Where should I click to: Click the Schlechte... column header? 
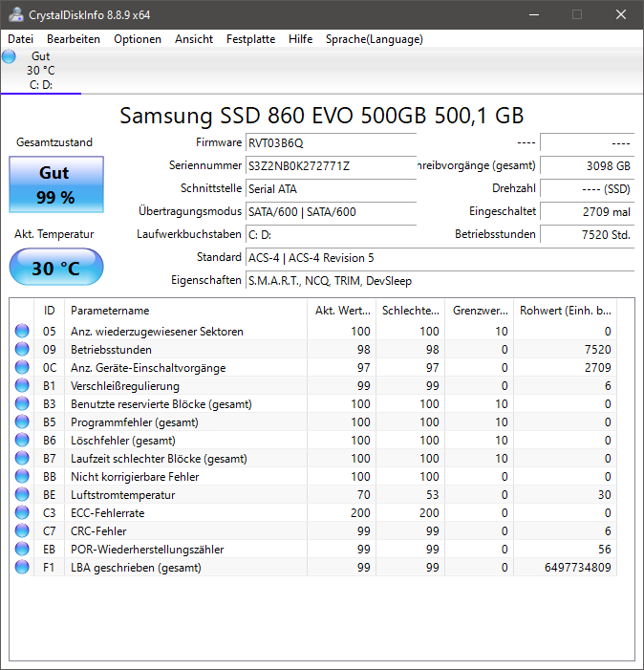click(411, 311)
